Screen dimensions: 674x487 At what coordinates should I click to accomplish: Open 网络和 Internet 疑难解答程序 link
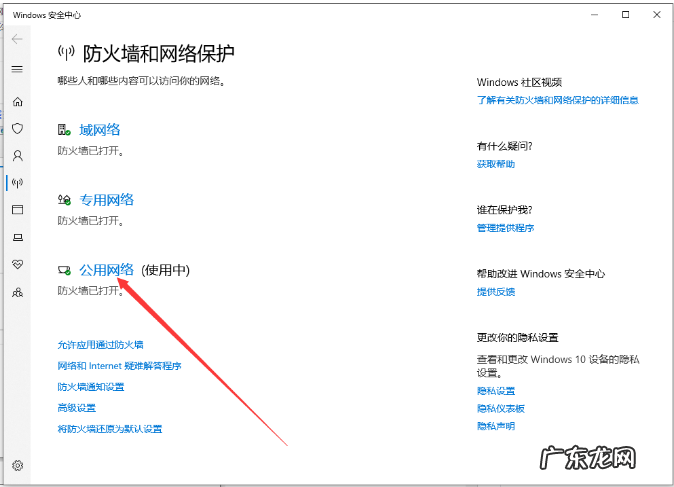tap(119, 366)
